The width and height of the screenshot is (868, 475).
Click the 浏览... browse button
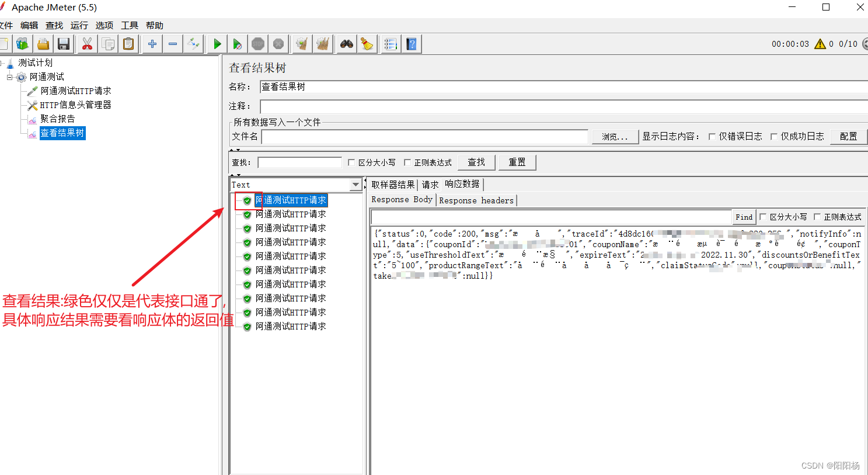point(615,137)
